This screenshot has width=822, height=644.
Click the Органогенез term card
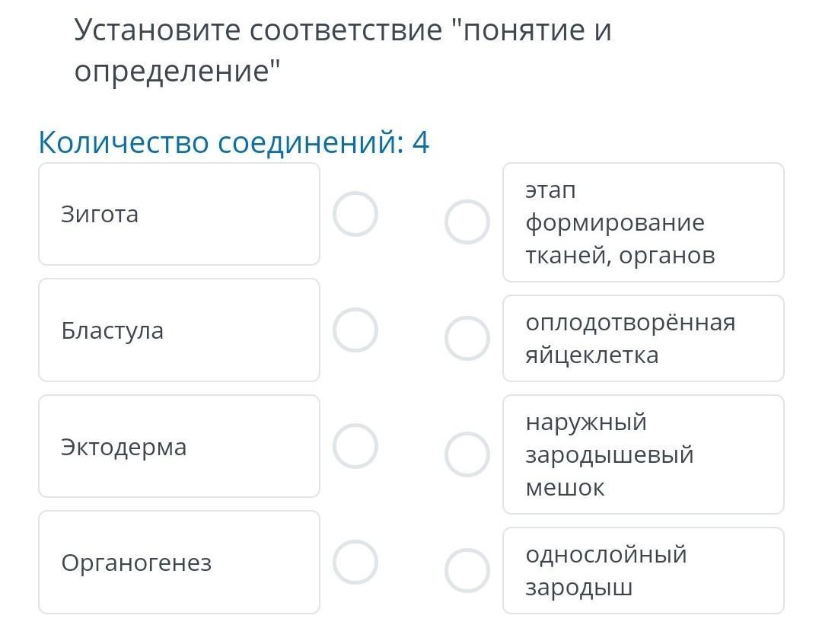179,563
